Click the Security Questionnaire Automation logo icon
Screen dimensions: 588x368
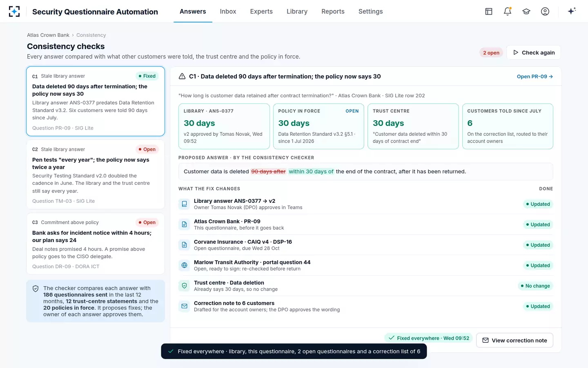pyautogui.click(x=14, y=11)
